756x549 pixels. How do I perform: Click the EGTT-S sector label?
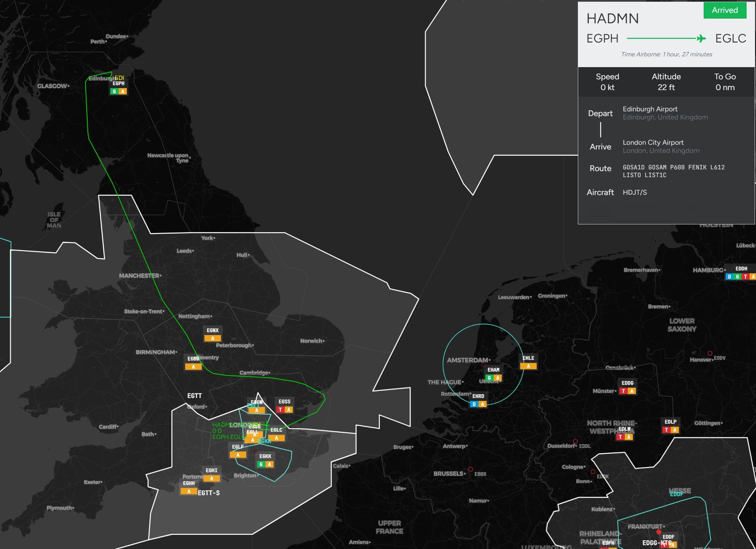(209, 493)
